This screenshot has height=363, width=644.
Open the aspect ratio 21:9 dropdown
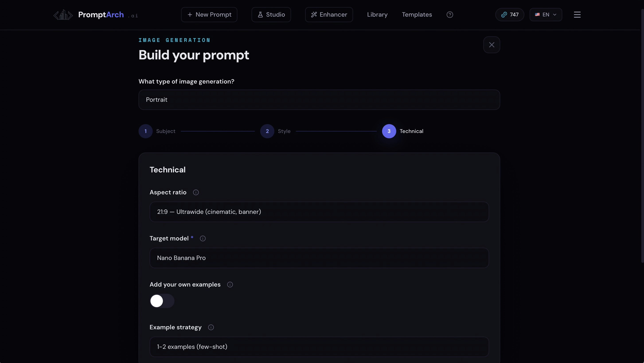pos(319,212)
